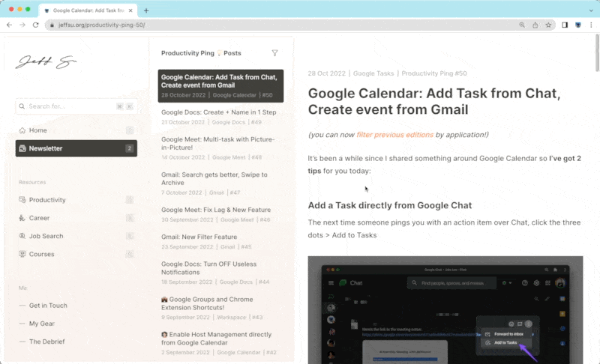Open a new browser tab
The width and height of the screenshot is (600, 364).
(146, 10)
